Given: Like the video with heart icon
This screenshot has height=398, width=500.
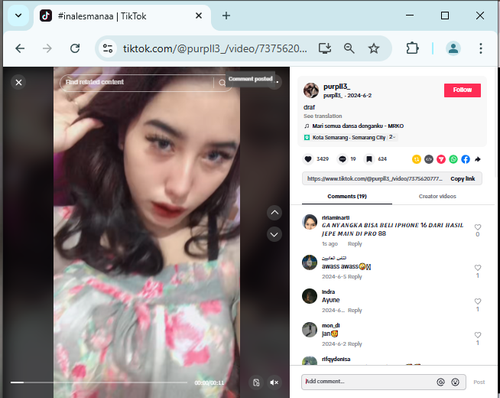Looking at the screenshot, I should [x=308, y=159].
